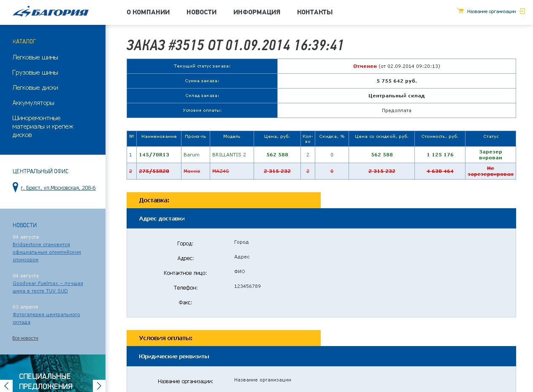Show next special offer with right arrow
Screen dimensions: 533x392
(x=99, y=386)
